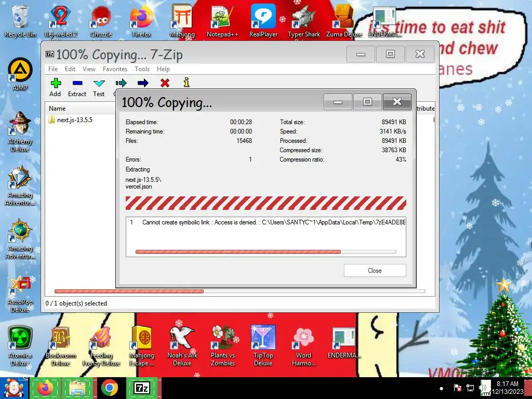532x399 pixels.
Task: Open Chrome from the taskbar
Action: point(110,388)
